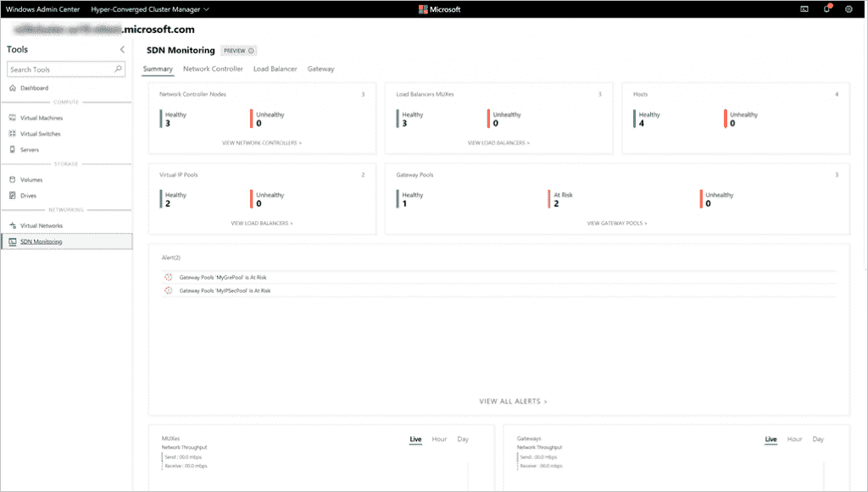Click the server name ending in .microsoft.com

pyautogui.click(x=104, y=30)
